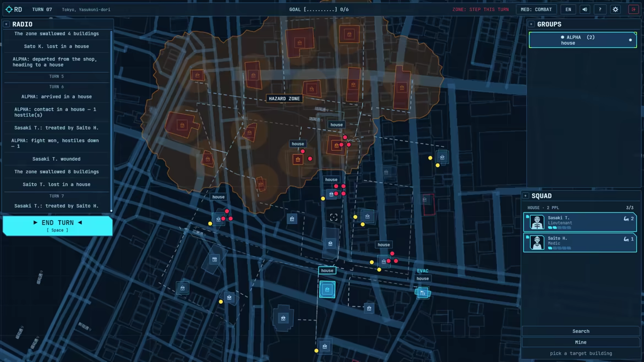Screen dimensions: 644x362
Task: Collapse the RADIO panel
Action: click(x=6, y=24)
